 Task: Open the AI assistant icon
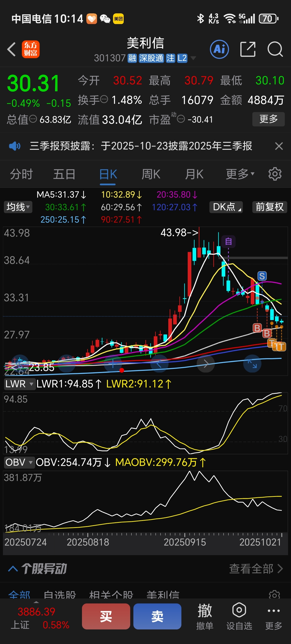pos(219,49)
